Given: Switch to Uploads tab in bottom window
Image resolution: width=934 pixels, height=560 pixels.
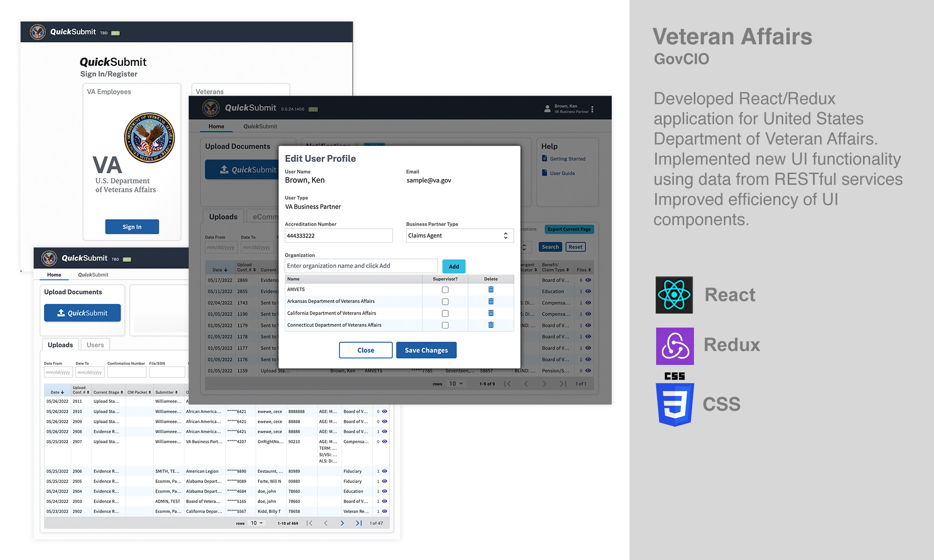Looking at the screenshot, I should 60,344.
